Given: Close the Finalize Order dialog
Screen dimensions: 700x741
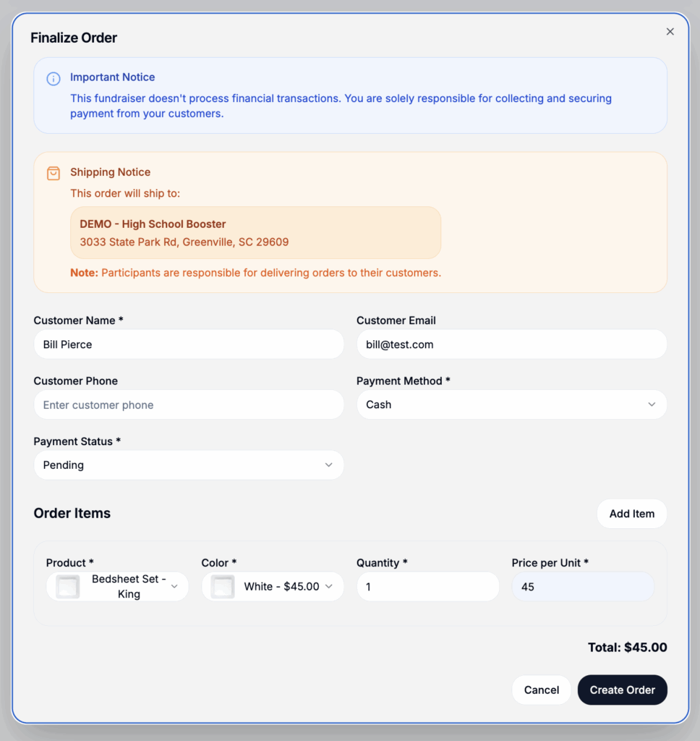Looking at the screenshot, I should pos(670,32).
